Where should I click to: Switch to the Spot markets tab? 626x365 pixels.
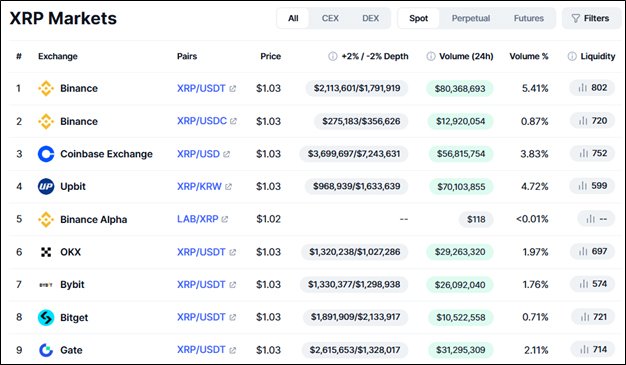418,18
